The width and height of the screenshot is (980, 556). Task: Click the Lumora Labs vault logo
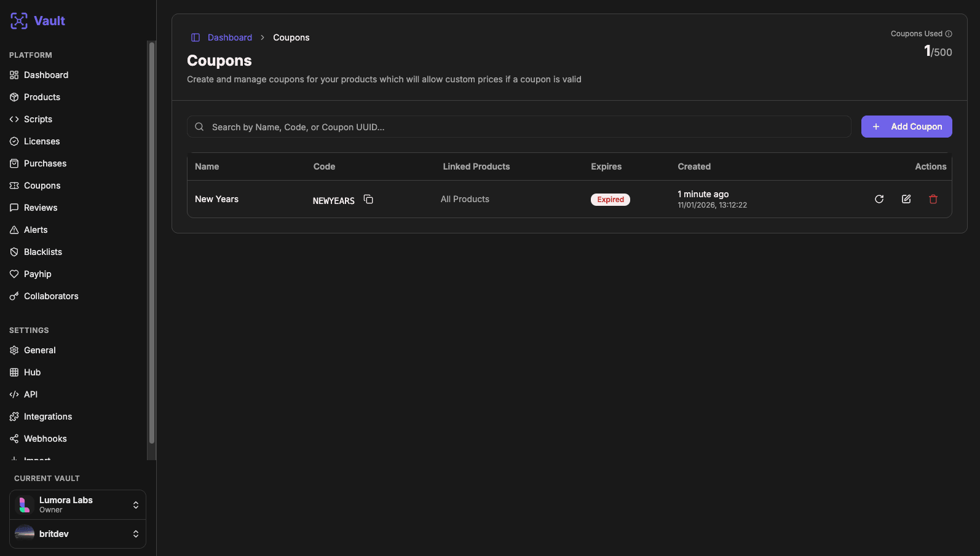tap(25, 505)
